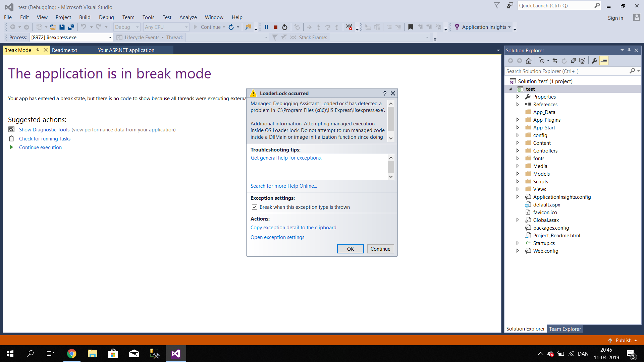The width and height of the screenshot is (644, 362).
Task: Click Sync with Active Document arrows icon
Action: 555,61
